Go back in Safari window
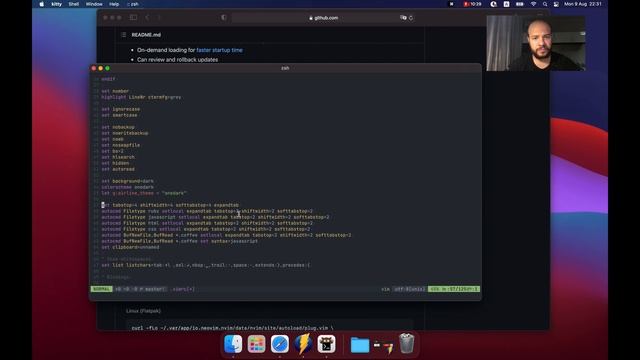The image size is (640, 360). (x=147, y=18)
